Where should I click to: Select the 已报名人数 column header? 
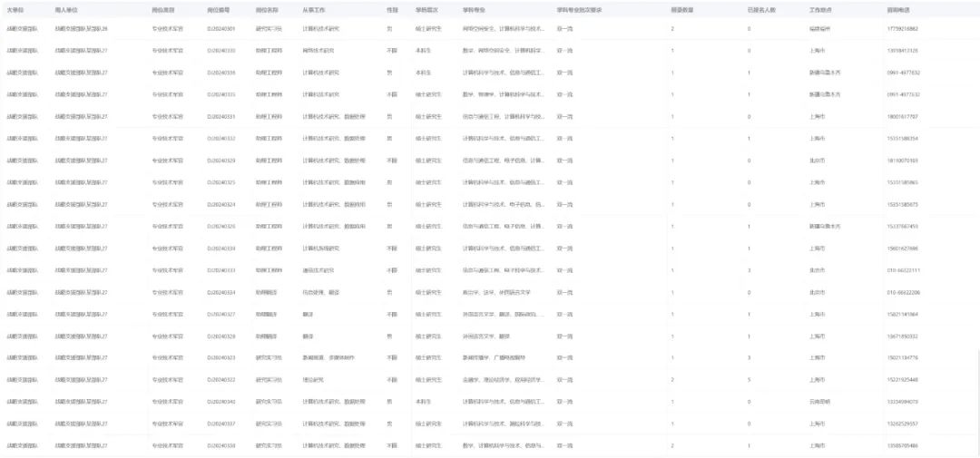[x=761, y=7]
